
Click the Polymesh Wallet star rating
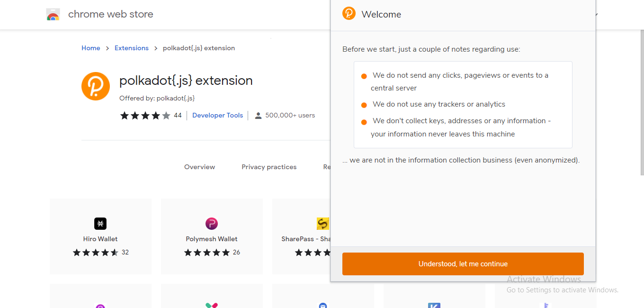pos(207,253)
